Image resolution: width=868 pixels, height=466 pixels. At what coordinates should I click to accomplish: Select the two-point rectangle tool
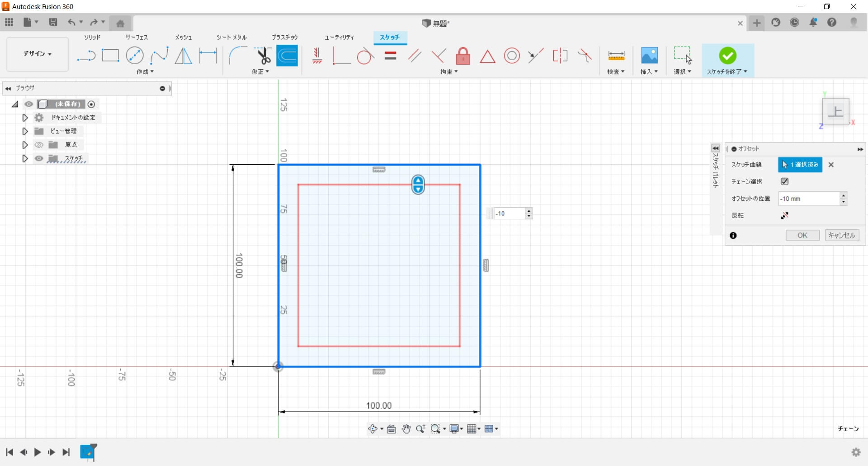click(110, 56)
